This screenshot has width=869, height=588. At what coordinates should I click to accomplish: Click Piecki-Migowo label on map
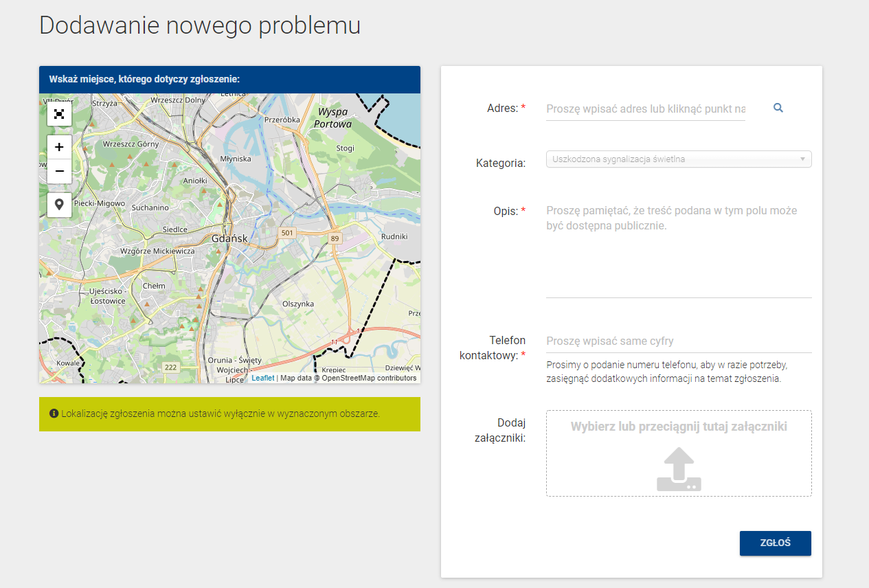[100, 204]
